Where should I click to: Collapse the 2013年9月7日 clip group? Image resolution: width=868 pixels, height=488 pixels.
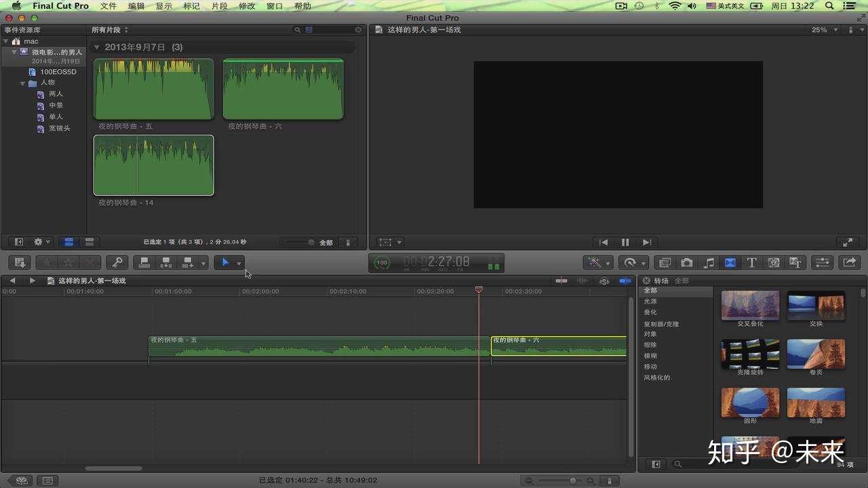coord(97,47)
